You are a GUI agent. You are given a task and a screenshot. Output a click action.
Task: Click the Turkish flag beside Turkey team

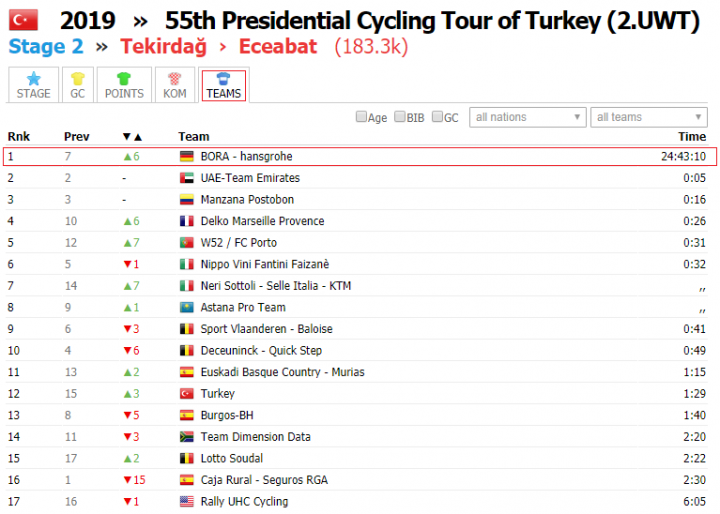pos(186,394)
